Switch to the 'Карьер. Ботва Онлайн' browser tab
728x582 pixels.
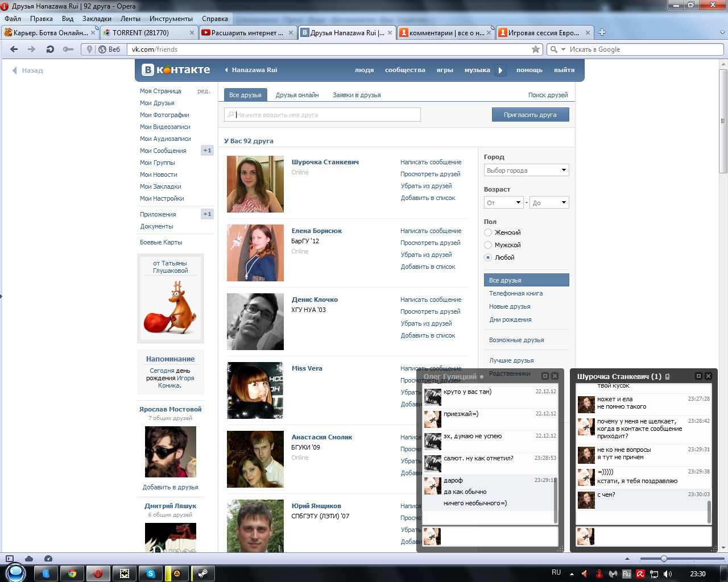point(50,33)
